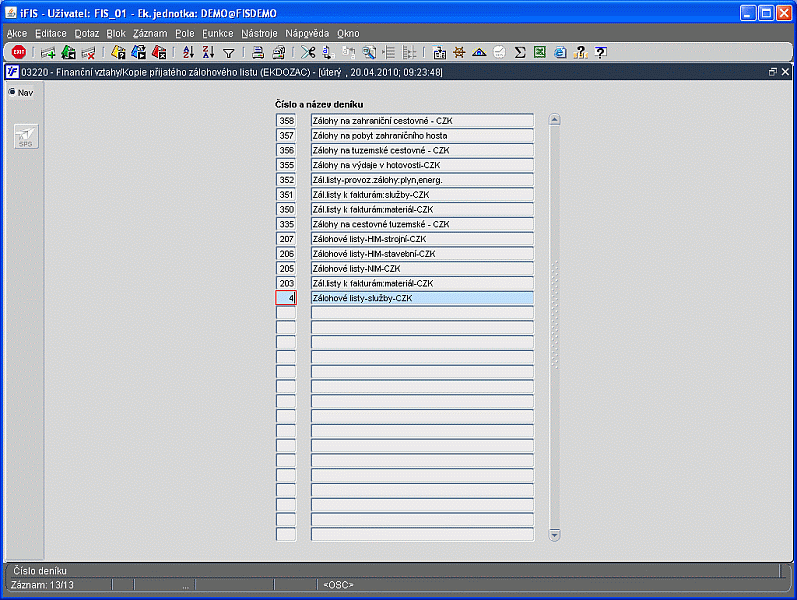Open the Pole menu

pos(185,34)
